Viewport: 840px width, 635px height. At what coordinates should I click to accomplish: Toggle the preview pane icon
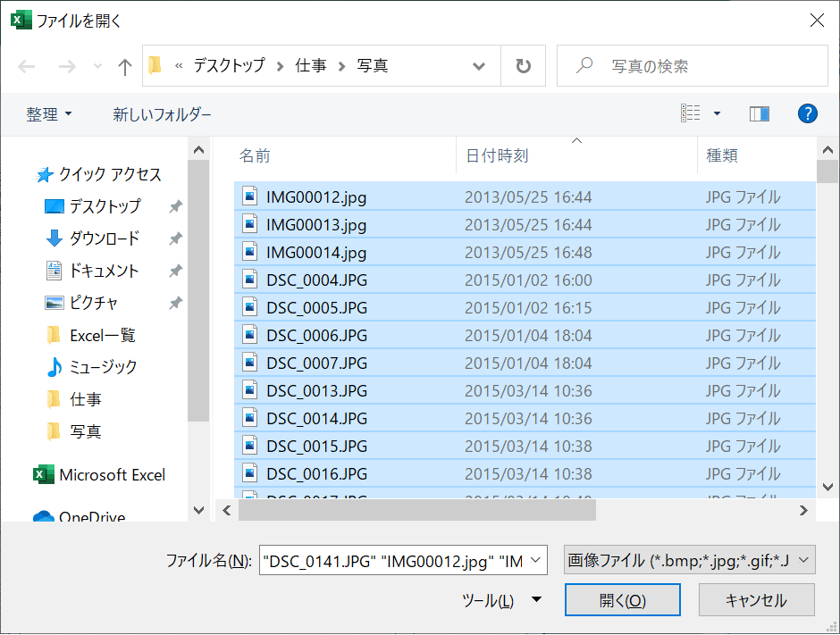click(x=760, y=113)
